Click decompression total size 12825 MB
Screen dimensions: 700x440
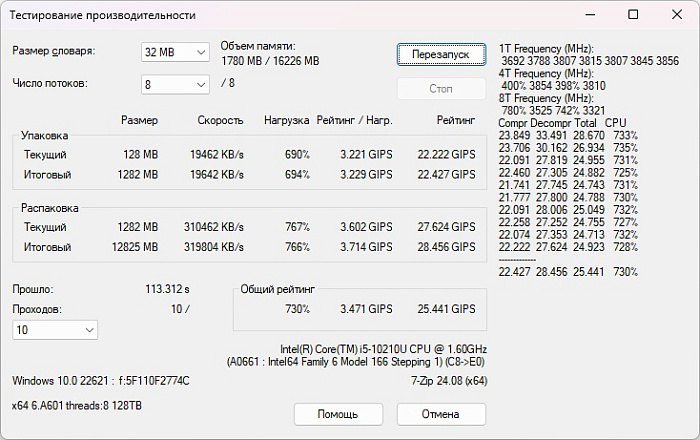pos(135,247)
